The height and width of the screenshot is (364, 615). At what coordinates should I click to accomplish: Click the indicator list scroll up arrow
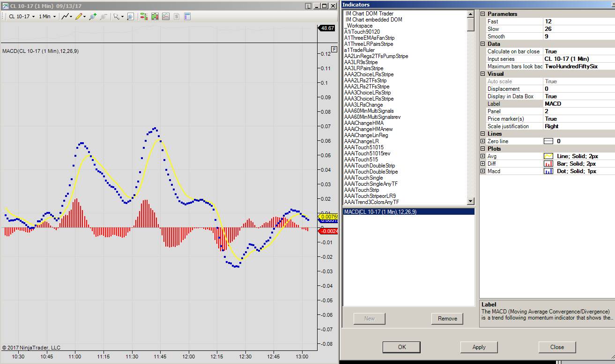pyautogui.click(x=471, y=14)
